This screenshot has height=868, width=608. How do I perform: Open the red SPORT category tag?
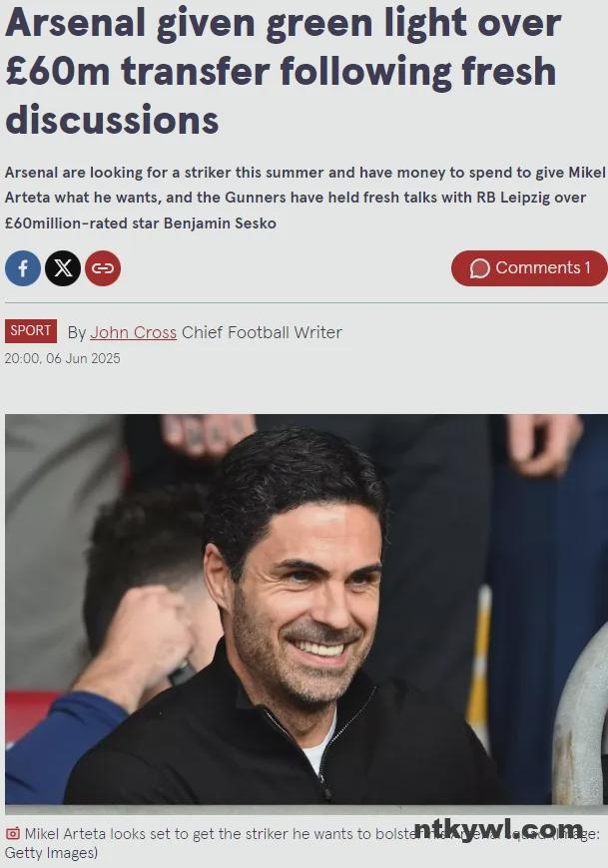(31, 331)
